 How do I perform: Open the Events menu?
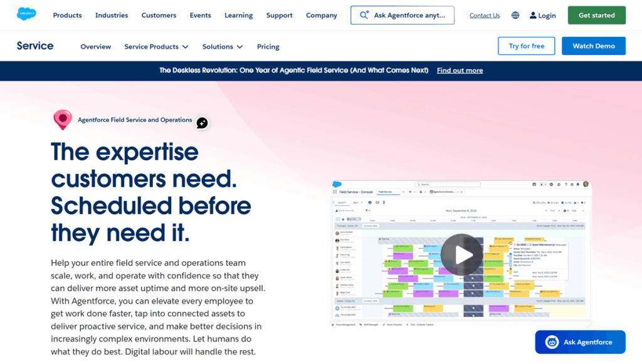(x=200, y=15)
